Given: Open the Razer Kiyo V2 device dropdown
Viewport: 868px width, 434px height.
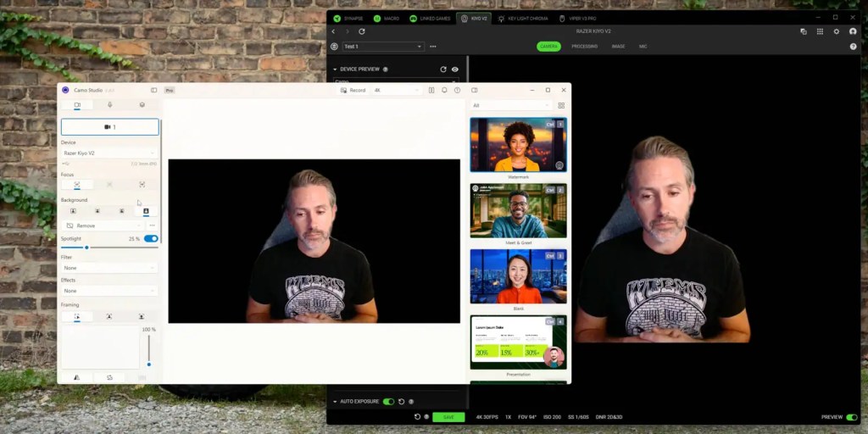Looking at the screenshot, I should (x=108, y=153).
